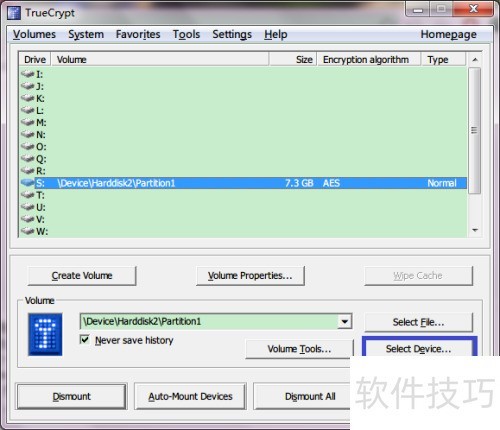Viewport: 500px width, 430px height.
Task: Select the drive letter label I:
Action: point(39,74)
